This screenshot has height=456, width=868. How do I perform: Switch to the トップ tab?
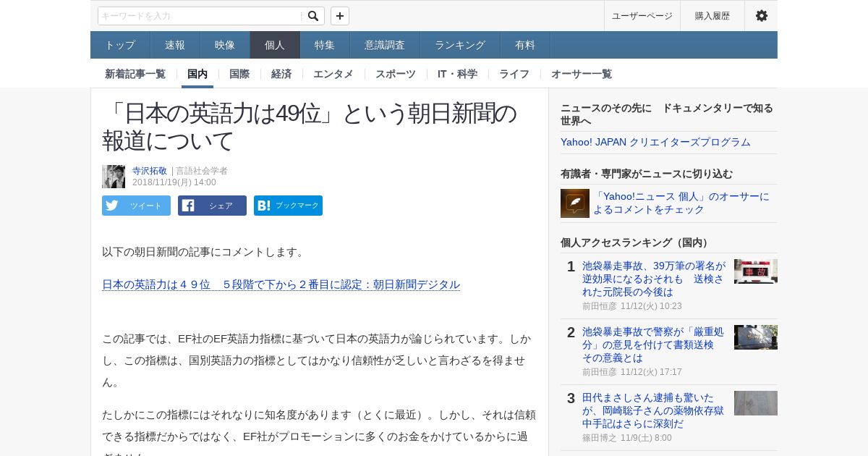coord(120,45)
